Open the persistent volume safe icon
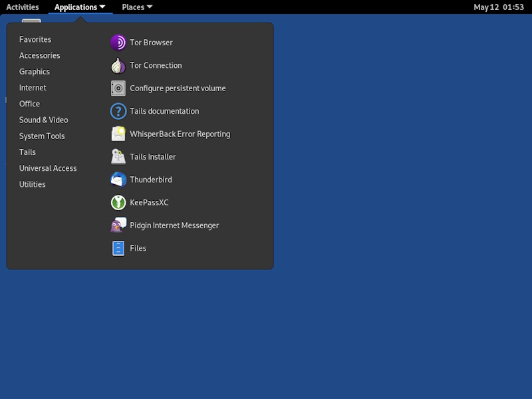This screenshot has width=532, height=399. click(118, 88)
